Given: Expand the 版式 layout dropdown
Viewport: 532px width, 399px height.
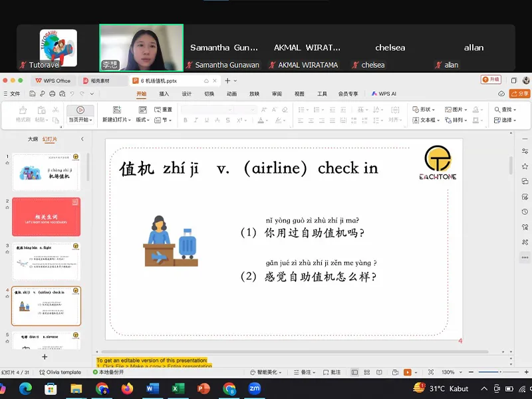Looking at the screenshot, I should [142, 120].
